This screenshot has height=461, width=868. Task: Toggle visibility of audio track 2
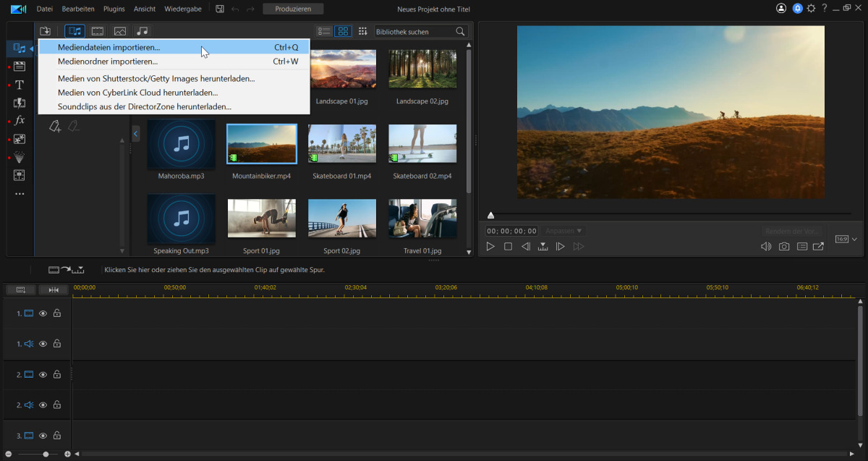click(x=43, y=405)
